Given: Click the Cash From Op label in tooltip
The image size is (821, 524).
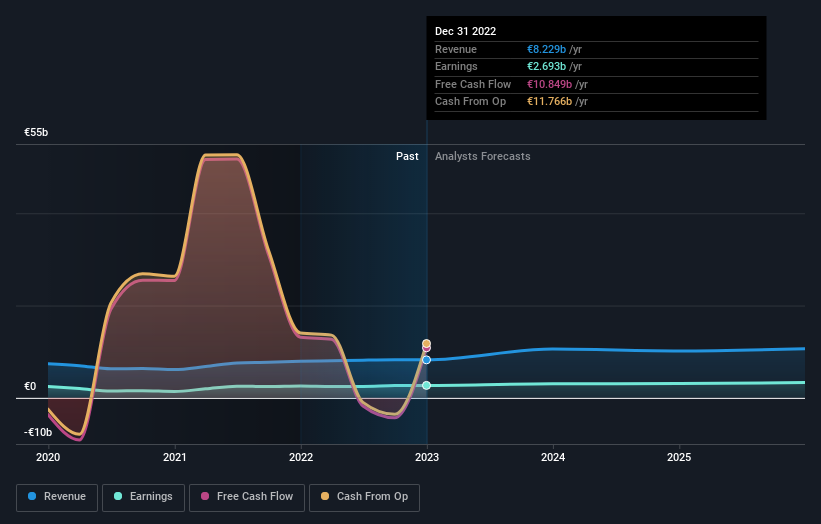Looking at the screenshot, I should tap(470, 102).
